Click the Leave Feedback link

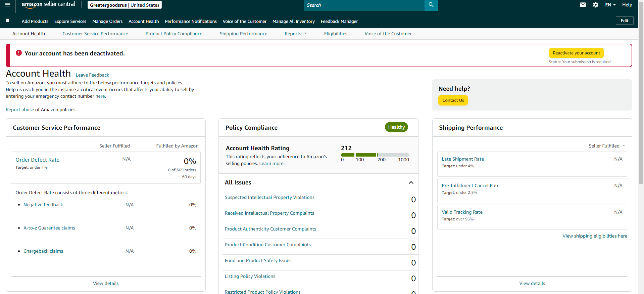point(92,75)
